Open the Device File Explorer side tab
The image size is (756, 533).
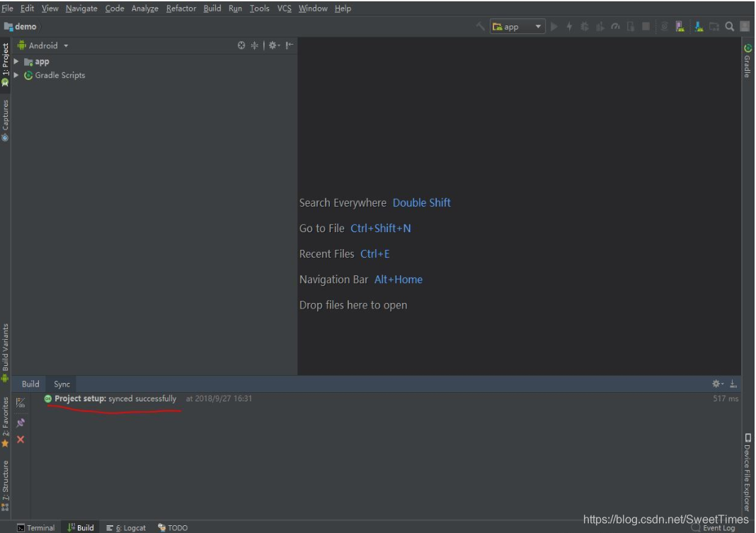748,472
